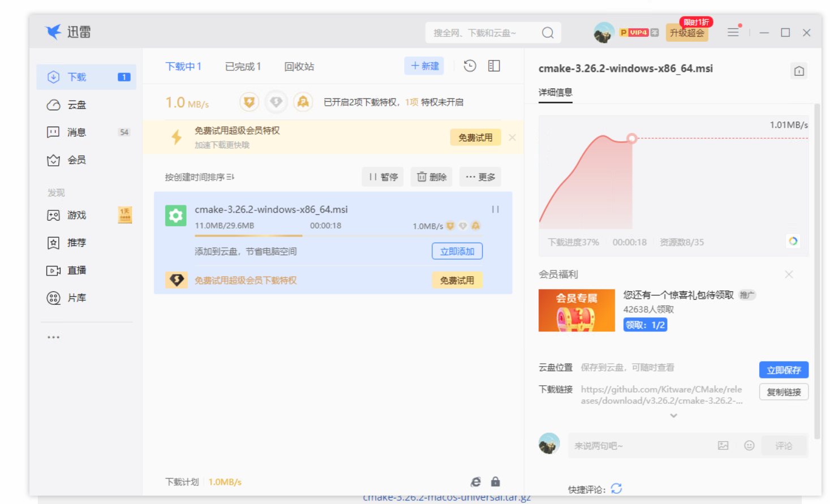Click the 新建 new task button
This screenshot has width=830, height=504.
click(424, 66)
